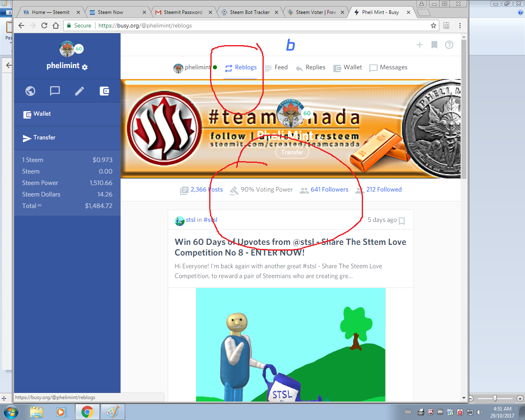Click the pencil write-post icon in sidebar

point(80,91)
